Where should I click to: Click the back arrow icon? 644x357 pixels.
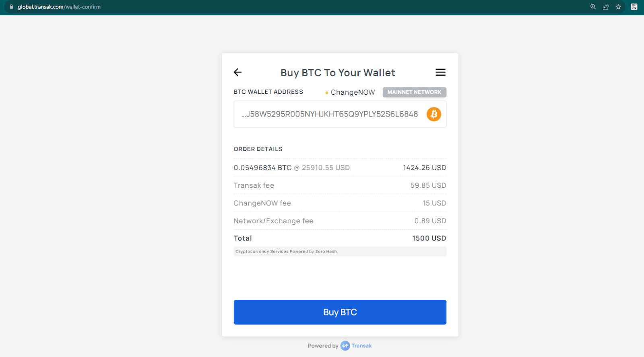coord(237,72)
